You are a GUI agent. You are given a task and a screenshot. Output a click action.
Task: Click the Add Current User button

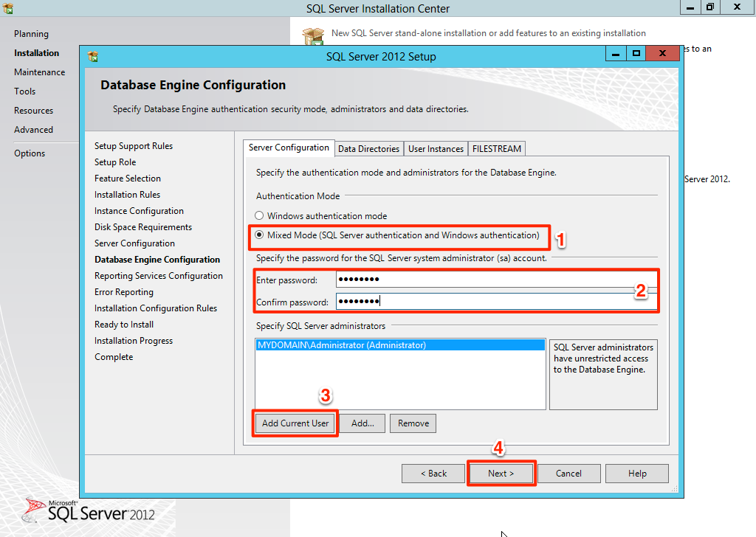(x=295, y=423)
